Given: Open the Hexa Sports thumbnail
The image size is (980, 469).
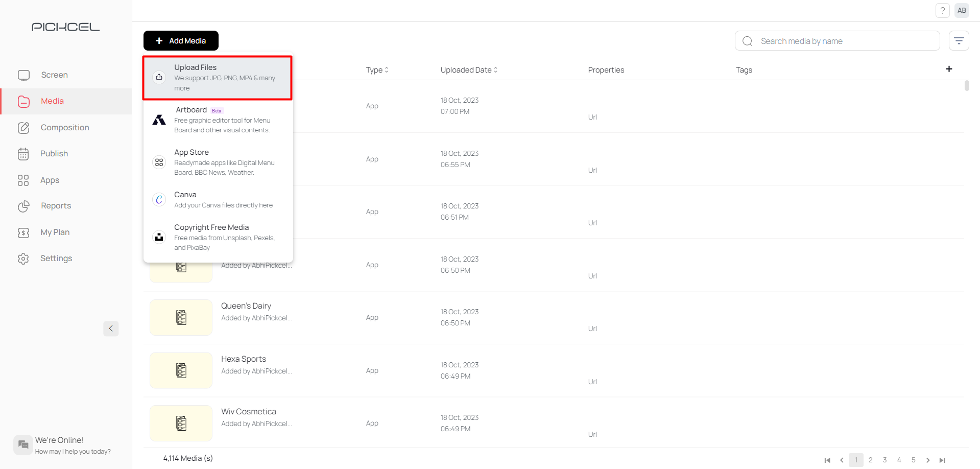Looking at the screenshot, I should coord(181,370).
